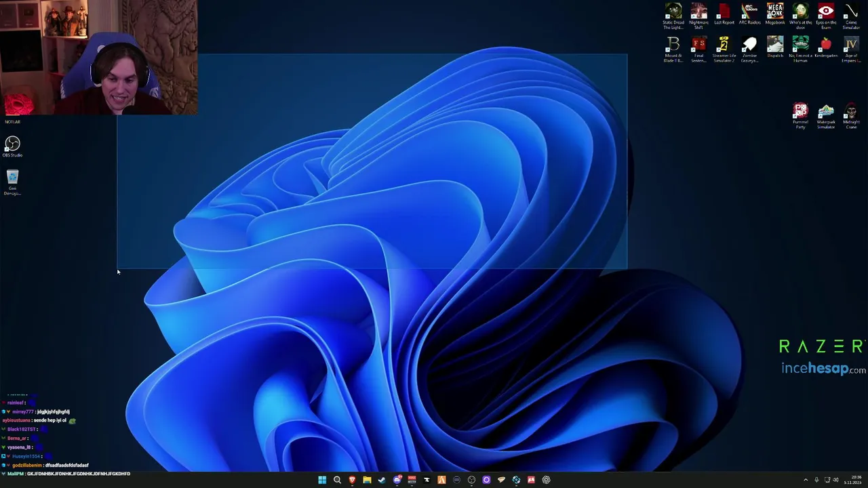Click the Final Sentence desktop icon
The image size is (868, 488).
(698, 50)
